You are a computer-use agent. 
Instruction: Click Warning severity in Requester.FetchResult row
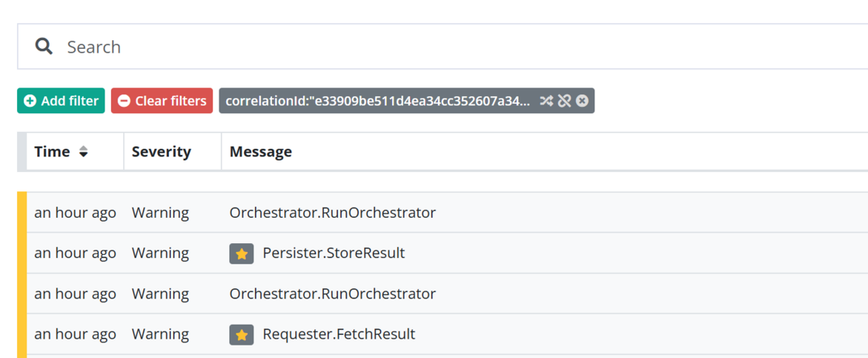(x=160, y=334)
